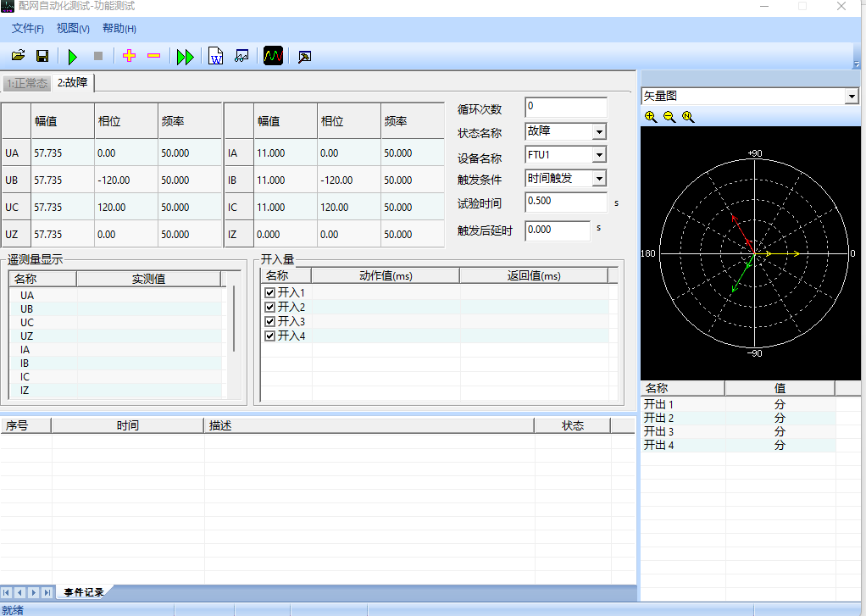Add a state with the plus icon

[x=129, y=56]
